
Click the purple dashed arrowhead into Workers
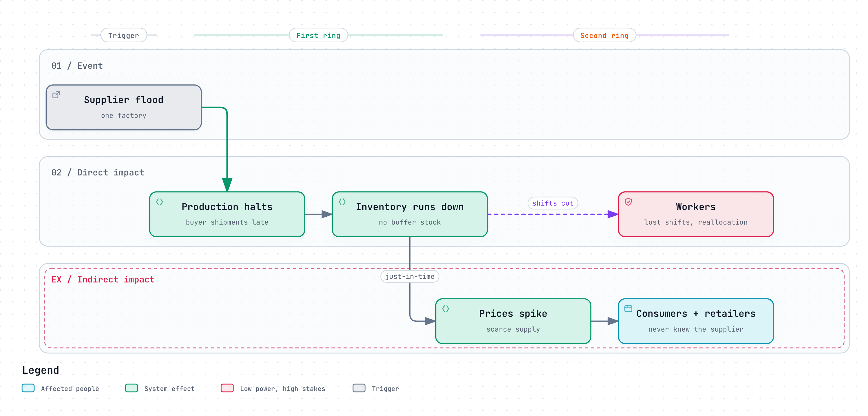coord(613,214)
